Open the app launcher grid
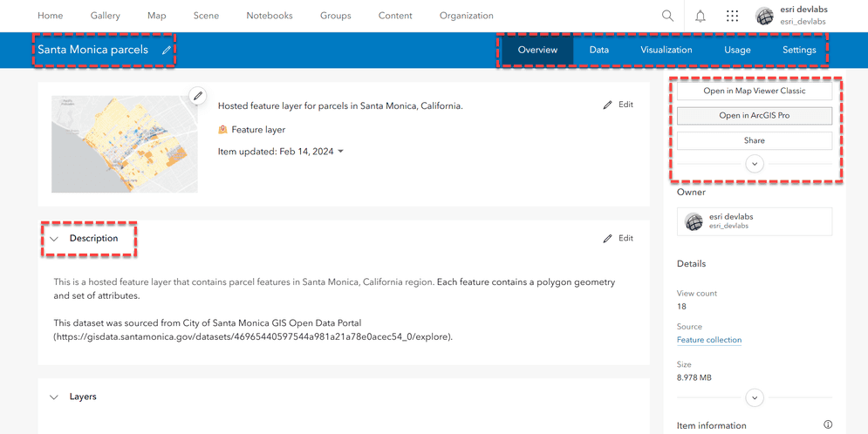Image resolution: width=868 pixels, height=434 pixels. point(732,16)
